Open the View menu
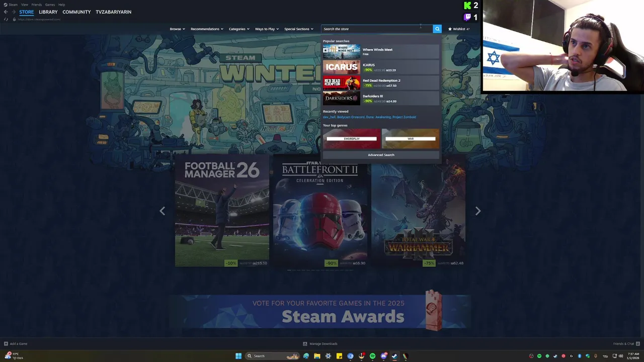 point(24,5)
